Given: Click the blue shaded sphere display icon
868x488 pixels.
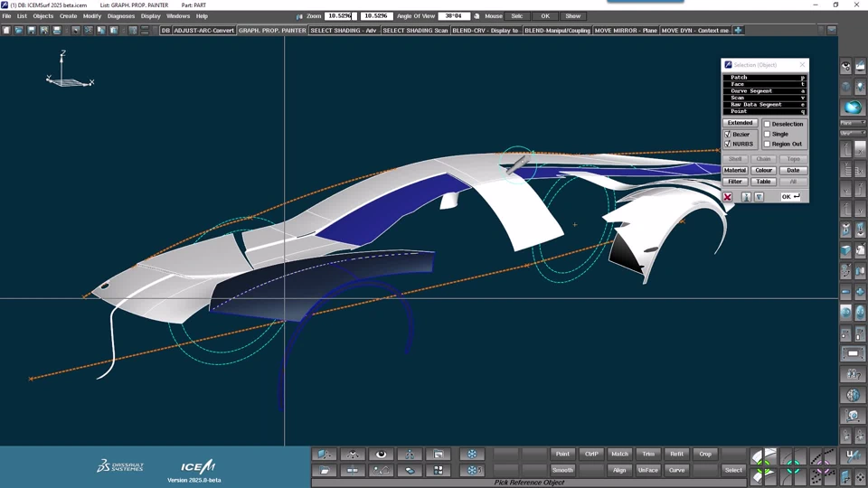Looking at the screenshot, I should coord(853,108).
